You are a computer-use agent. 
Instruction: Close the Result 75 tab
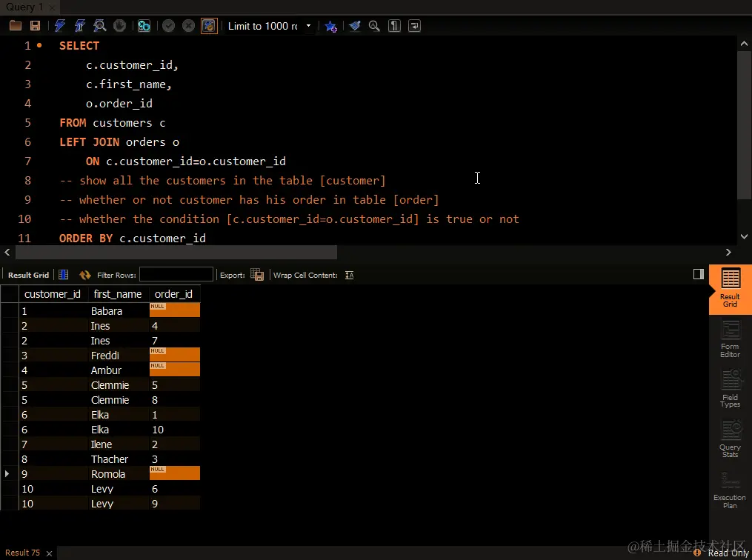pyautogui.click(x=50, y=553)
